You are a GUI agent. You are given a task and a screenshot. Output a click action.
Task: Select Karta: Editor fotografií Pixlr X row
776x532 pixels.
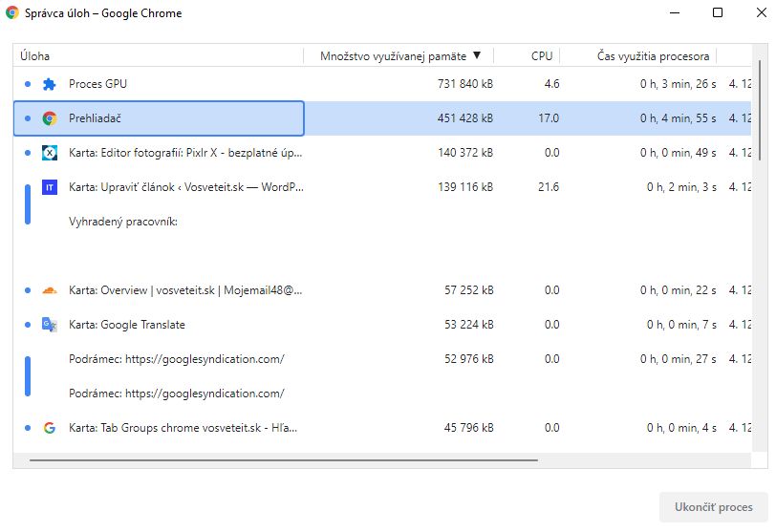pyautogui.click(x=382, y=153)
